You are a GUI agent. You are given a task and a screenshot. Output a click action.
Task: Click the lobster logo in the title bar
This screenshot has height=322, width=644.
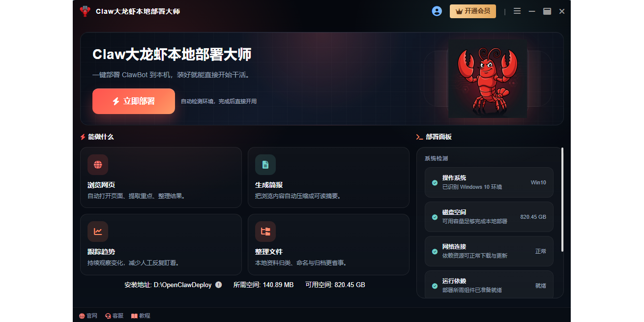click(x=85, y=11)
